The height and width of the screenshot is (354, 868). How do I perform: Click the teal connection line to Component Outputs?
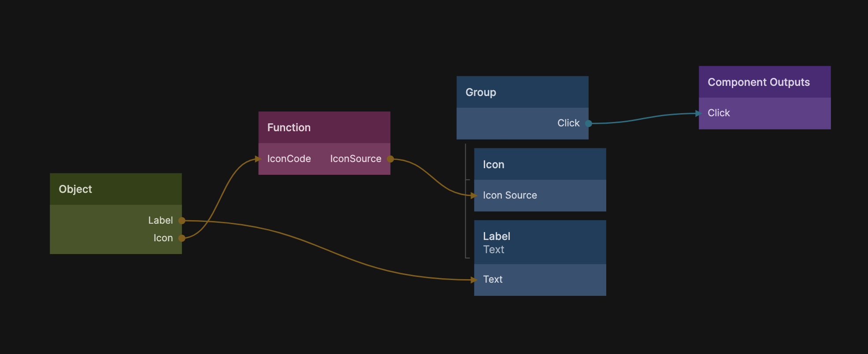[643, 118]
